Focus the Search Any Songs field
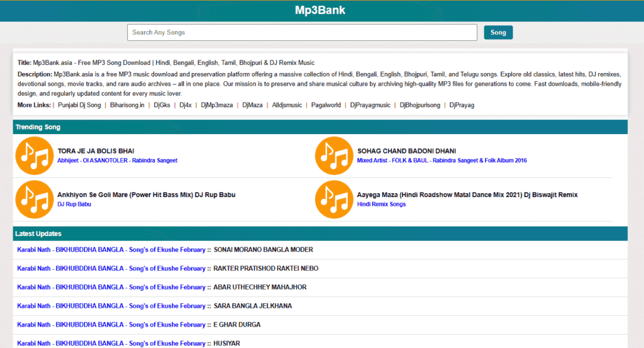The height and width of the screenshot is (348, 644). (x=302, y=33)
